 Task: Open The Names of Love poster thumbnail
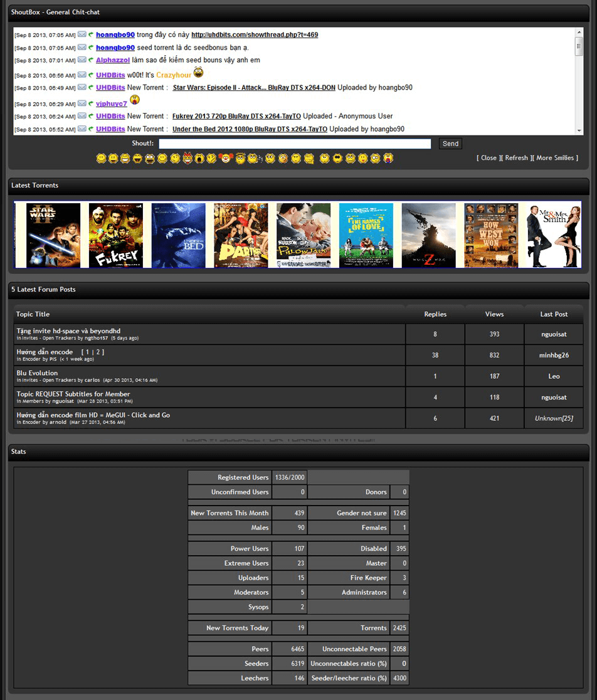click(x=366, y=235)
